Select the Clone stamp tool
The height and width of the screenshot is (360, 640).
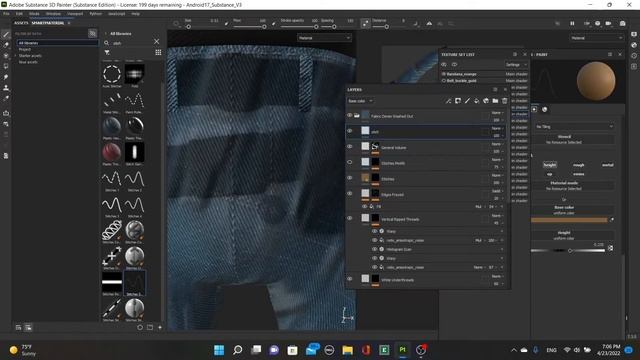tap(6, 88)
